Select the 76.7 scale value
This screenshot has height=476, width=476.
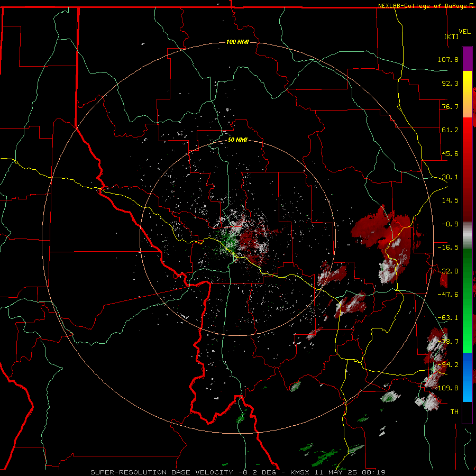pos(450,106)
